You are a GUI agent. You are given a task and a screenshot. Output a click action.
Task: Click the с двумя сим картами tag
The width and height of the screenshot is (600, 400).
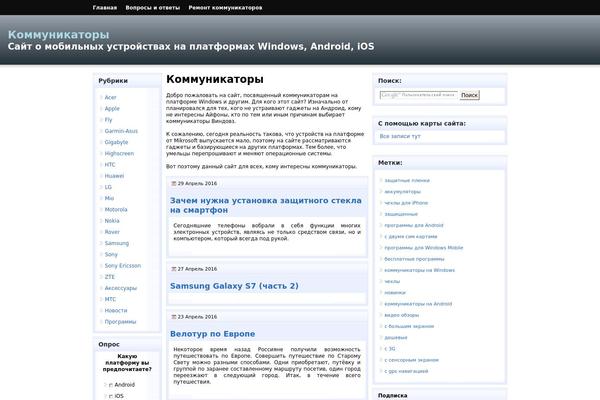point(411,237)
